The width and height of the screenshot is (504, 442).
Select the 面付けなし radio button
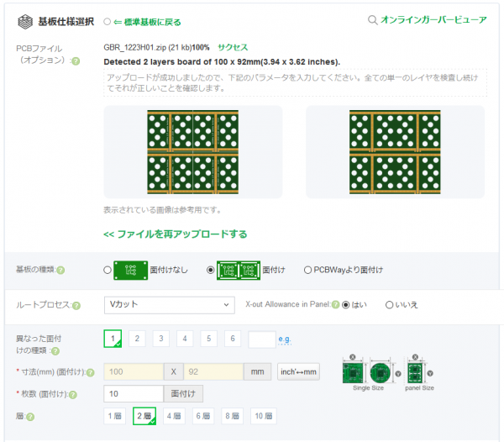[107, 271]
